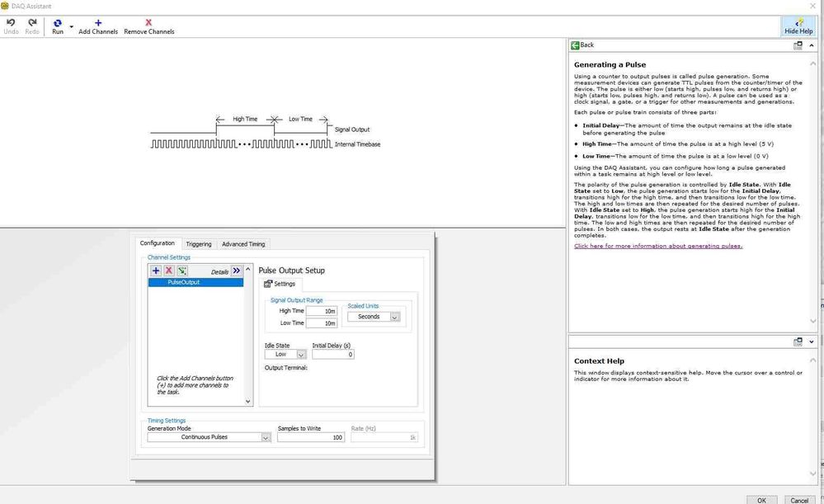Image resolution: width=824 pixels, height=504 pixels.
Task: Go Back in the help panel
Action: 582,45
